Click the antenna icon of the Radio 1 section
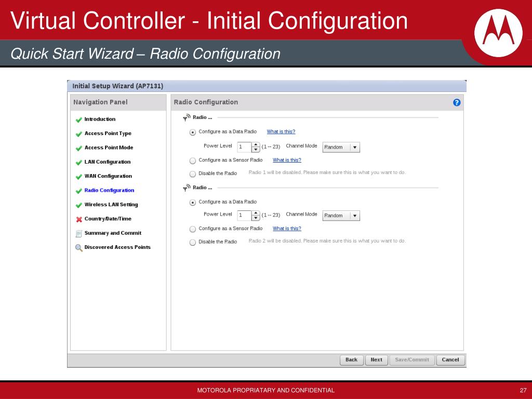532x399 pixels. point(187,117)
